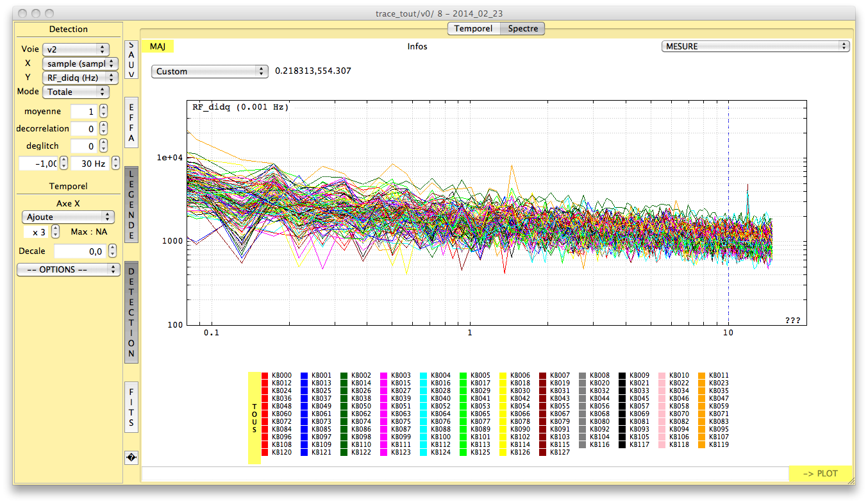Click the yellow swatch next to KB006
Image resolution: width=868 pixels, height=504 pixels.
click(x=503, y=375)
